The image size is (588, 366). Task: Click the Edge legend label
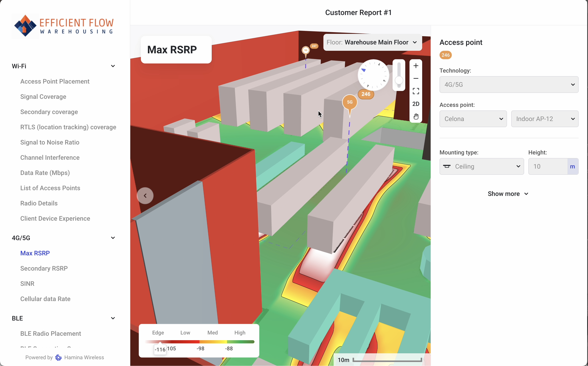click(158, 333)
